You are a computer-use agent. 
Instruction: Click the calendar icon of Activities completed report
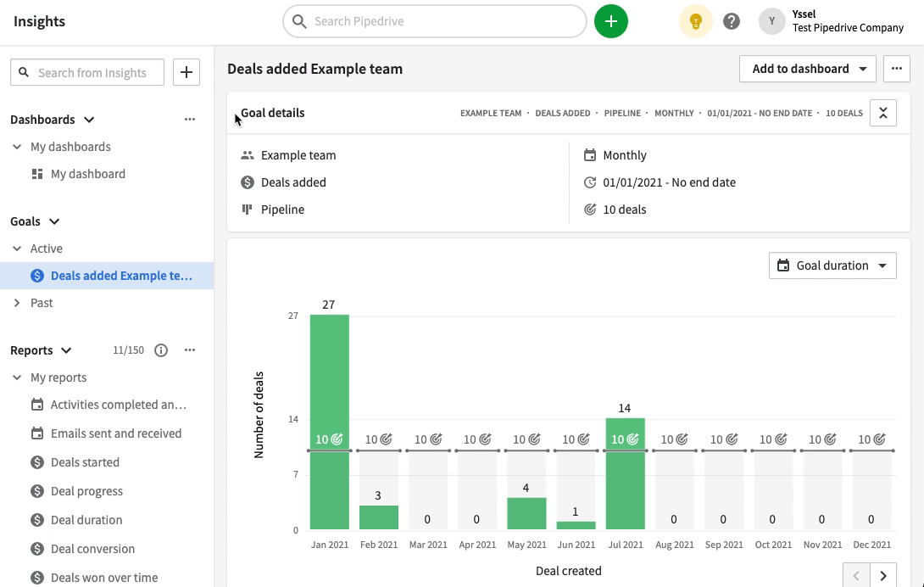pos(37,404)
